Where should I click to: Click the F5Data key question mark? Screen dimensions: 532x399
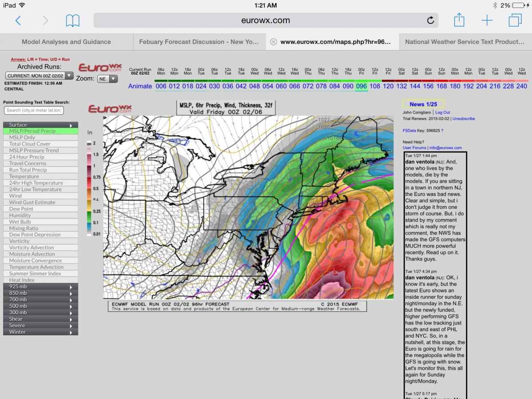coord(442,131)
